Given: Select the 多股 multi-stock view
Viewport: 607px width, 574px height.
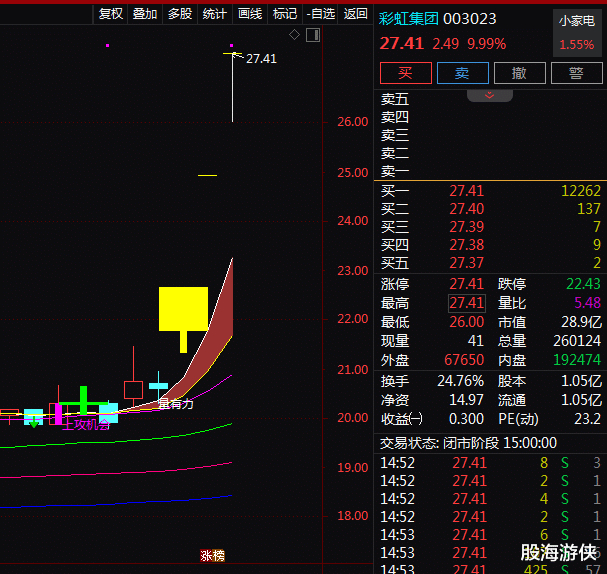Looking at the screenshot, I should [x=180, y=14].
